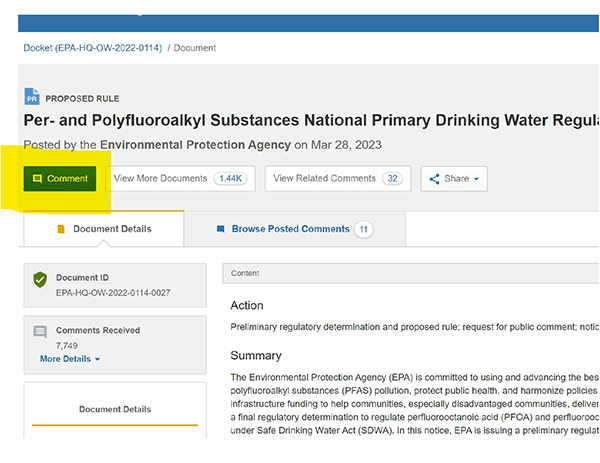Click the 1.44K documents count badge
600x463 pixels.
click(230, 178)
